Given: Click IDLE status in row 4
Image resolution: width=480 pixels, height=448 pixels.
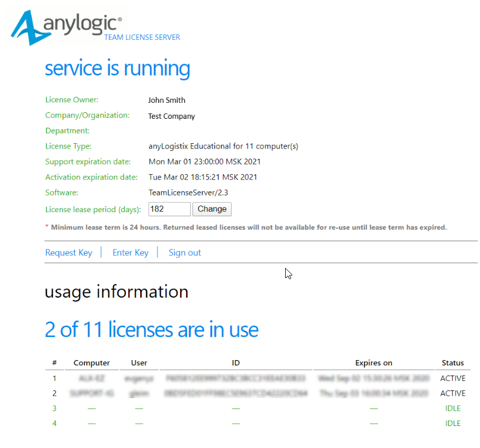Looking at the screenshot, I should click(453, 423).
